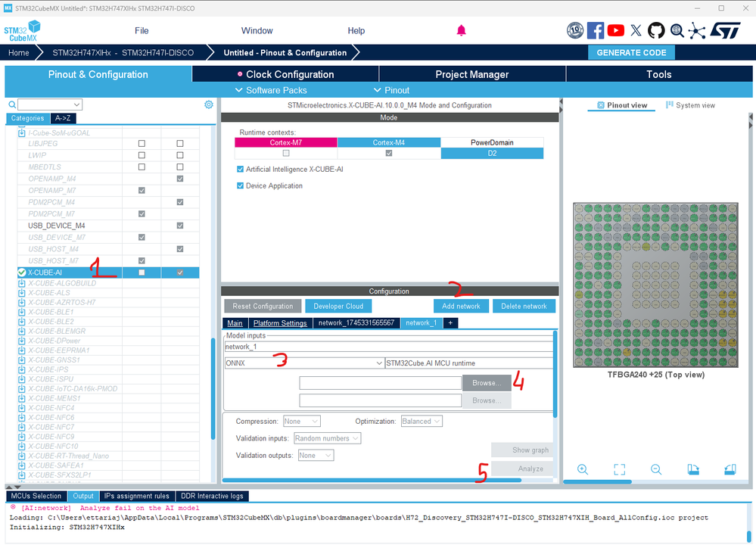Screen dimensions: 756x548
Task: Click the enabled Browse button
Action: 487,383
